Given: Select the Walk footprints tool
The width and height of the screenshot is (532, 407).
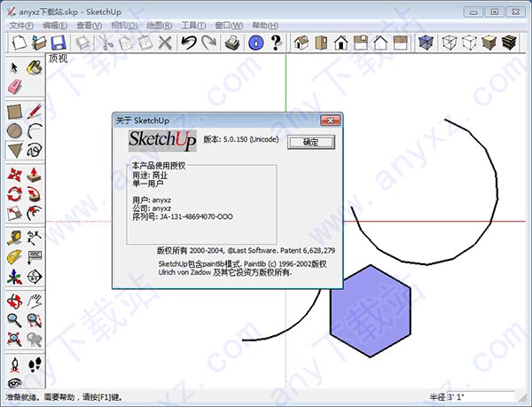Looking at the screenshot, I should 35,364.
